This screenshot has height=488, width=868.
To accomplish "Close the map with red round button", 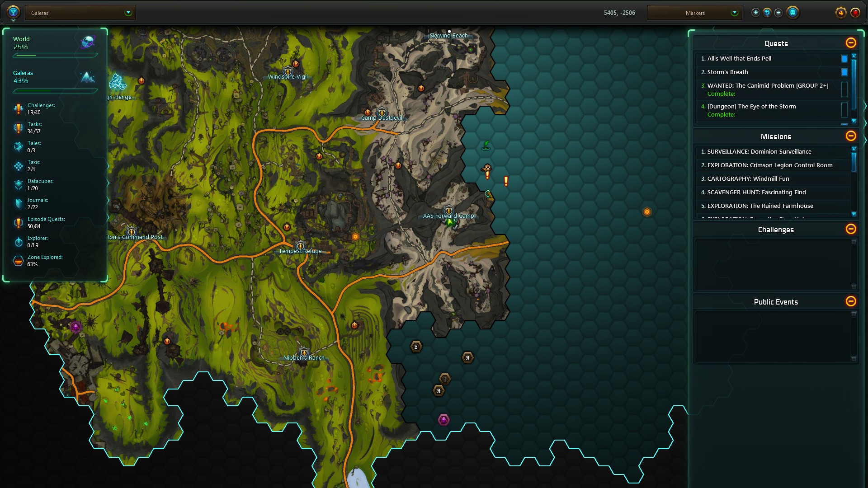I will [x=855, y=13].
